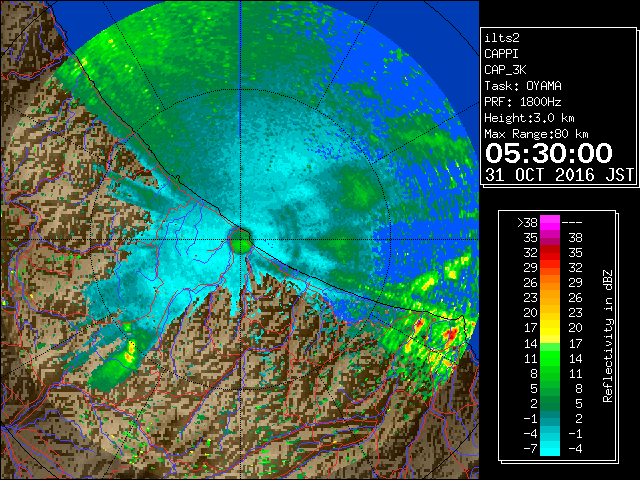Click the '>38' legend label
Image resolution: width=640 pixels, height=480 pixels.
coord(527,222)
